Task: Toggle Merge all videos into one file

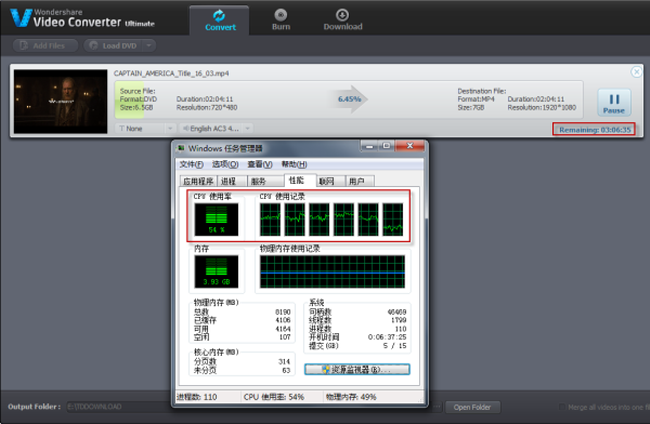Action: tap(562, 407)
